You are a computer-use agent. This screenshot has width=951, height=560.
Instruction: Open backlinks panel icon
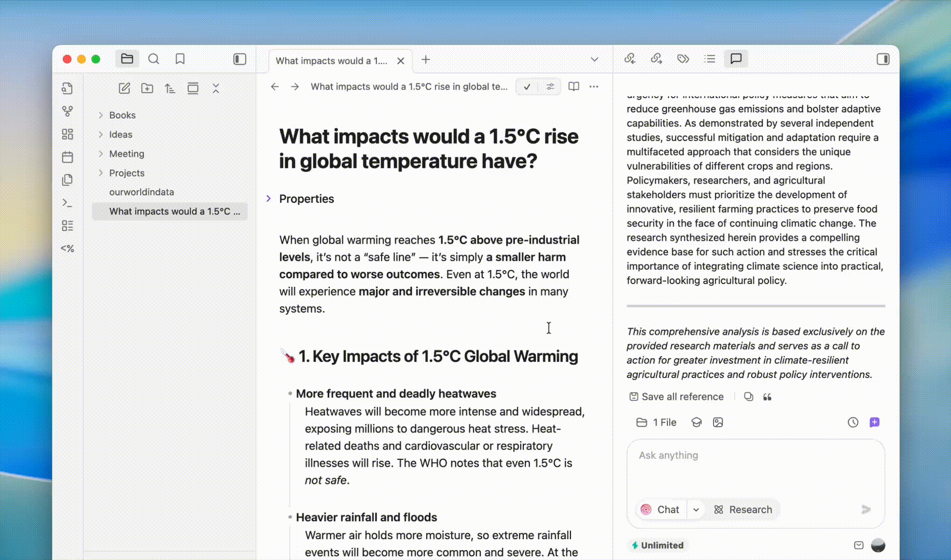(630, 59)
